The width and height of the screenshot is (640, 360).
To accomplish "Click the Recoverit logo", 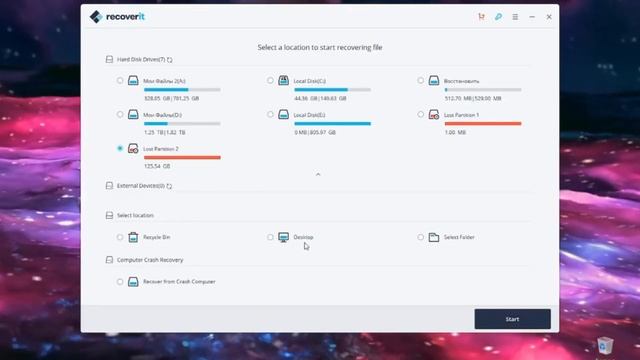I will [x=117, y=17].
